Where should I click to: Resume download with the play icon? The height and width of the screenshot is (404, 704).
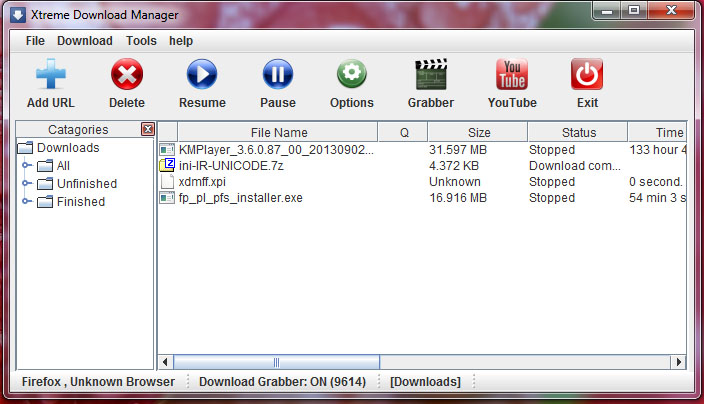pyautogui.click(x=202, y=75)
